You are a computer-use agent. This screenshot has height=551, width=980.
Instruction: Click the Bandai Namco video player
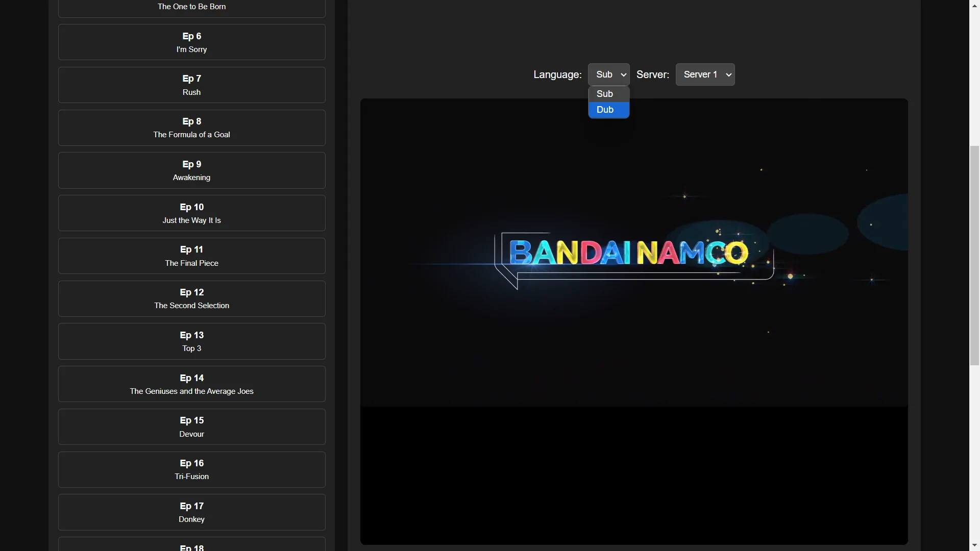click(x=633, y=321)
